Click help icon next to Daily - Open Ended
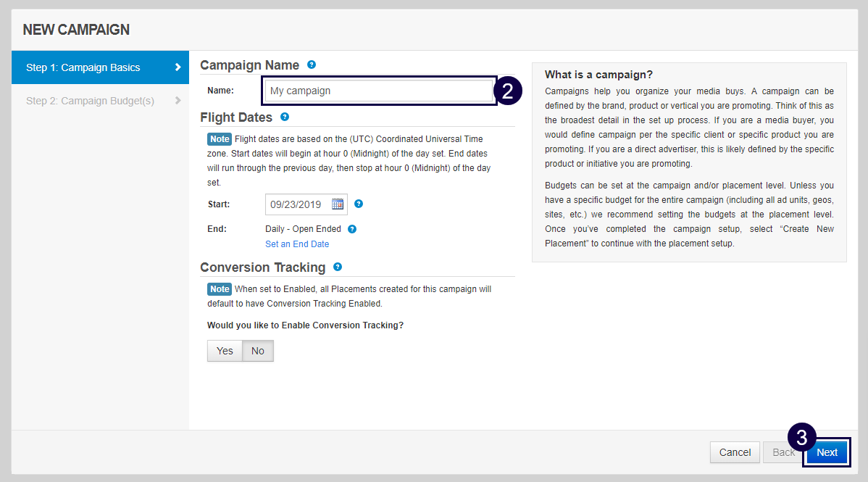868x482 pixels. [x=352, y=229]
